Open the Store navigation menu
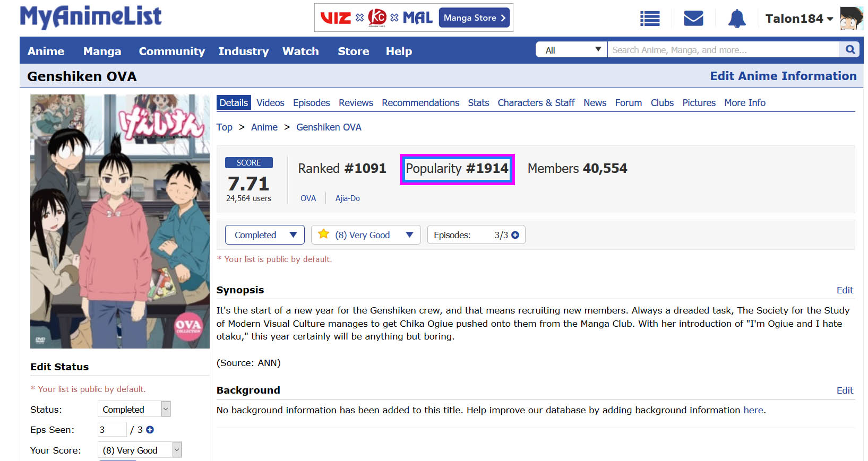868x461 pixels. [x=353, y=51]
